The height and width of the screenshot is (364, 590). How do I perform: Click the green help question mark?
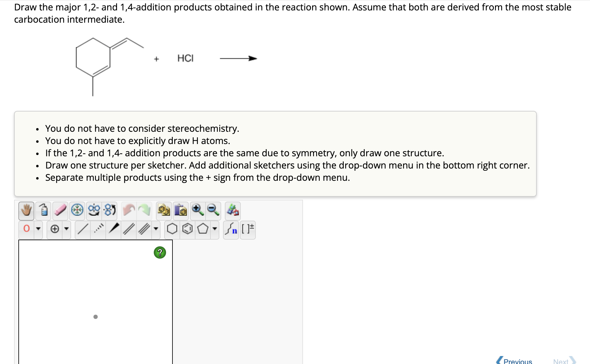pyautogui.click(x=160, y=252)
